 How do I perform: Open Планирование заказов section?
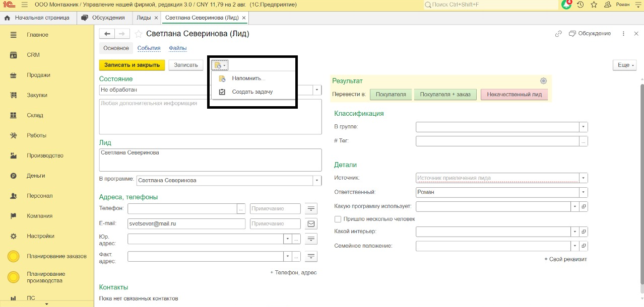[x=56, y=256]
